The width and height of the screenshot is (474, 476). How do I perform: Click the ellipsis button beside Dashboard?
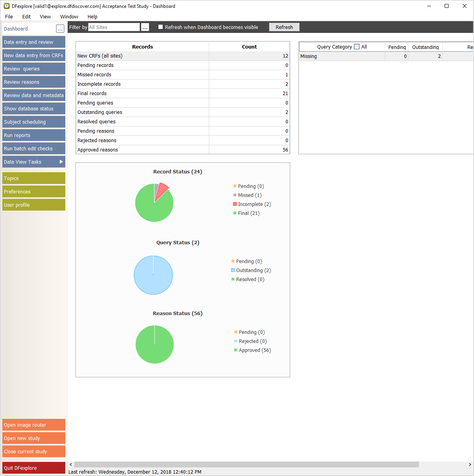60,29
